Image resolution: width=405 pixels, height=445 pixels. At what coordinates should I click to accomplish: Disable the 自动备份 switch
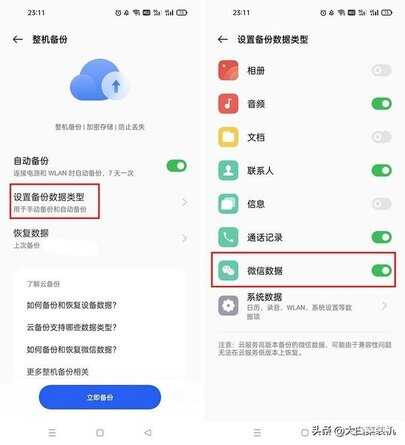pyautogui.click(x=177, y=166)
